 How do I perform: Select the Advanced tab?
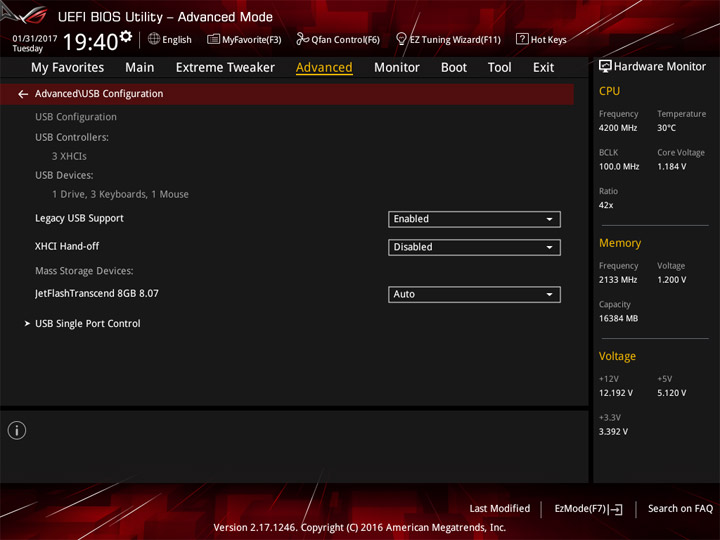point(324,68)
